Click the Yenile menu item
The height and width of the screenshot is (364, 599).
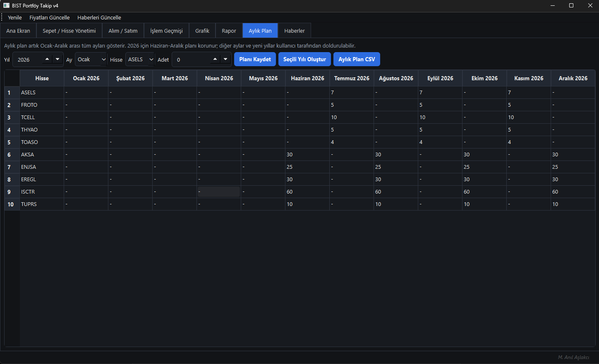point(15,17)
